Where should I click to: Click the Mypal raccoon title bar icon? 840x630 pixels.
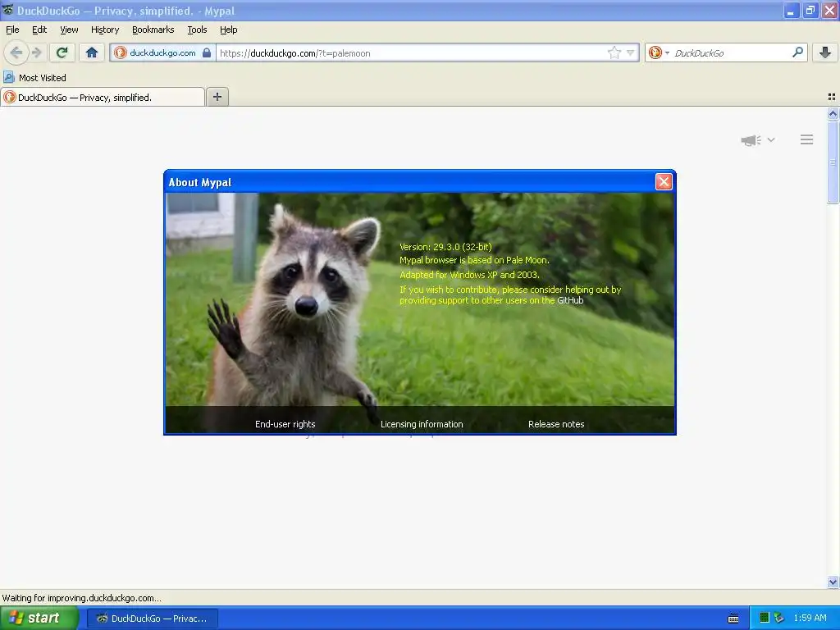click(x=7, y=10)
